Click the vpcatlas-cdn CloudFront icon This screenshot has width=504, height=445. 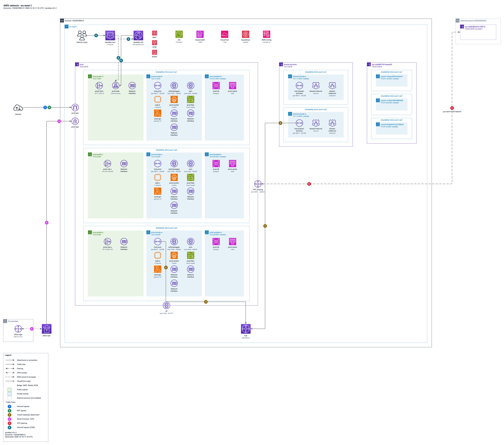pos(138,35)
